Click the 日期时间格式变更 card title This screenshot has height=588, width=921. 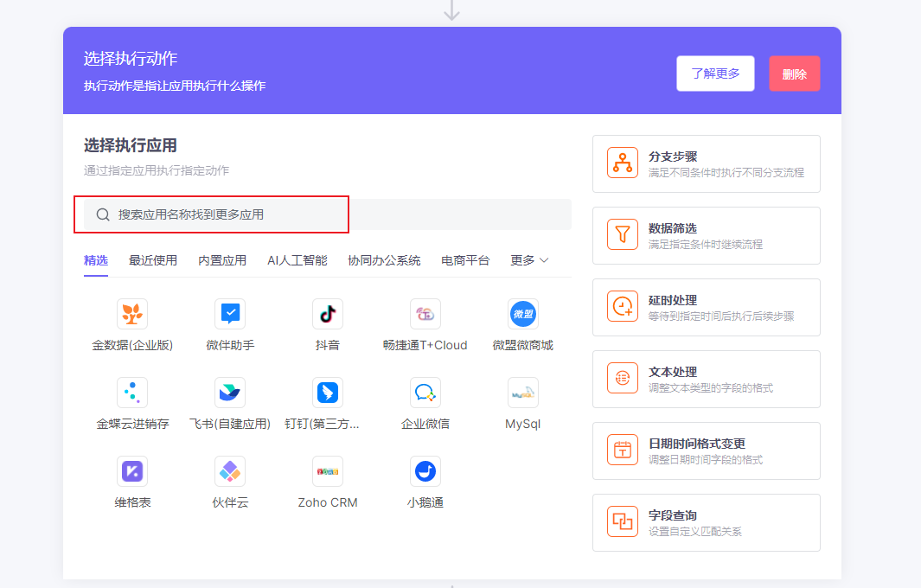697,444
